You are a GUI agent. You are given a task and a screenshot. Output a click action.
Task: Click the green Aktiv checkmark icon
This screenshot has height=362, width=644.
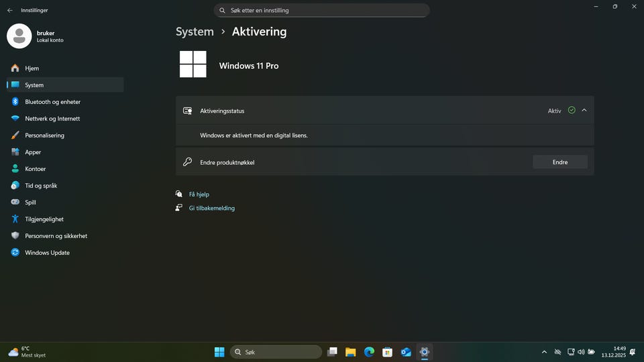pos(572,110)
